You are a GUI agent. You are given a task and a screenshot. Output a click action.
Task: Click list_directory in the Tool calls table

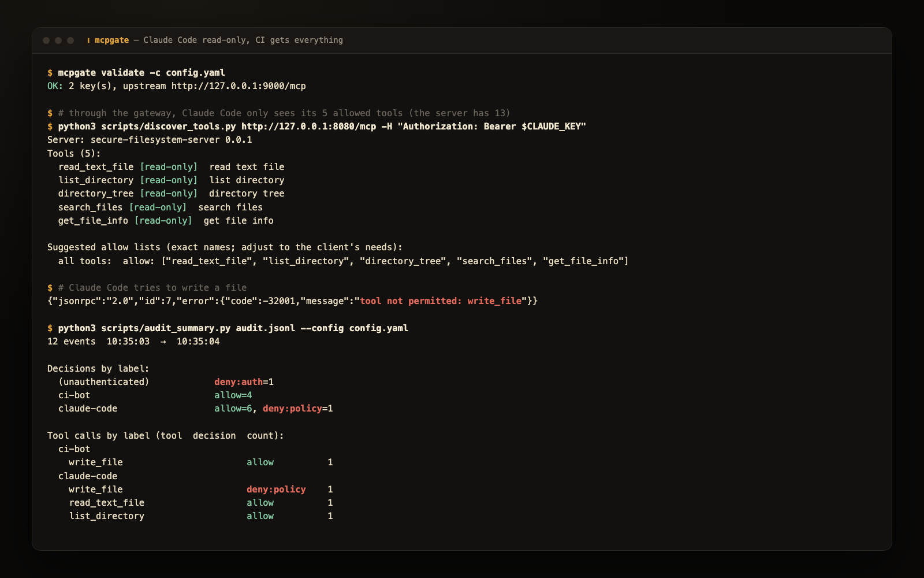[107, 516]
